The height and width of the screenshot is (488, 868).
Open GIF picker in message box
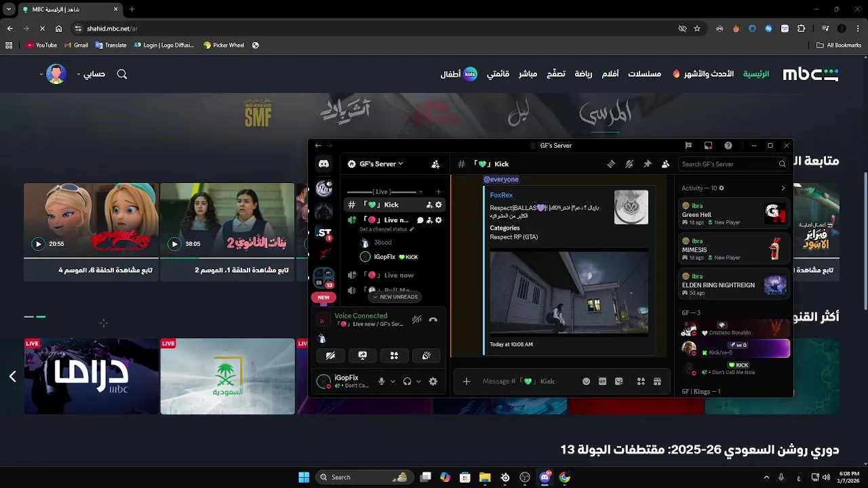[603, 382]
